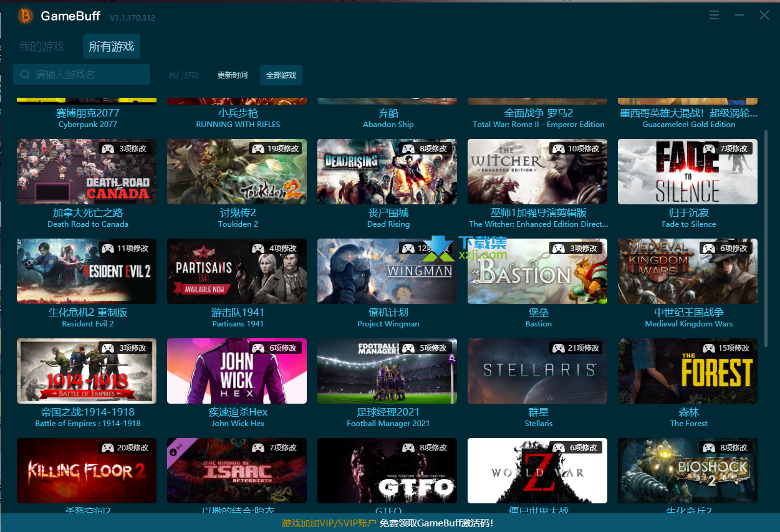Click the GameBuff logo icon

click(25, 16)
